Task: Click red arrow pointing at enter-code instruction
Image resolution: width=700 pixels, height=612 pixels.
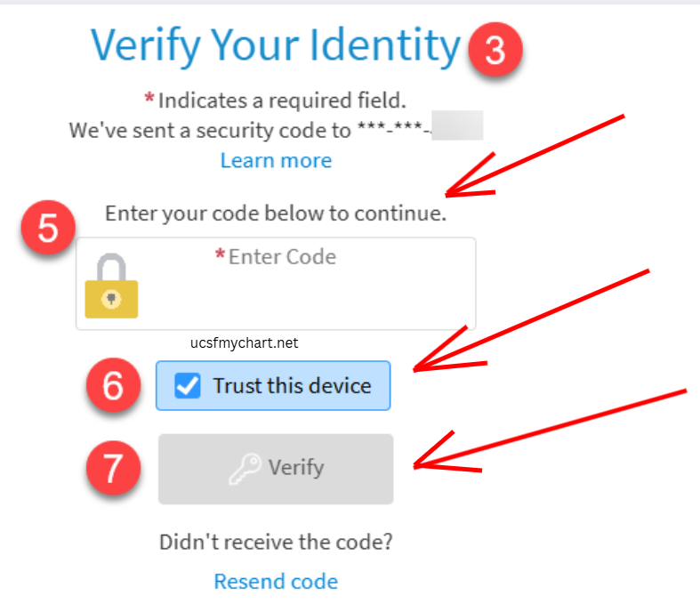Action: (x=535, y=156)
